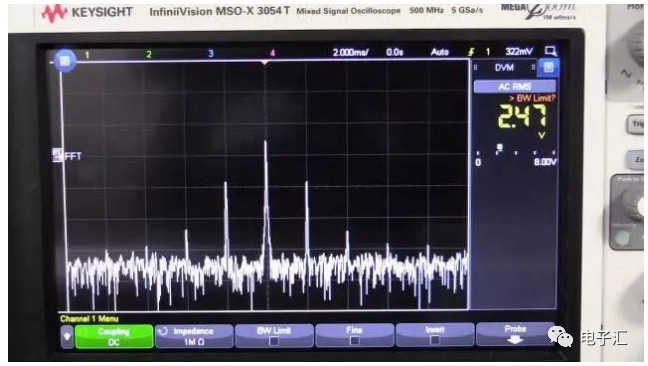Screen dimensions: 648x366
Task: Open the Probe submenu softkey
Action: point(515,334)
